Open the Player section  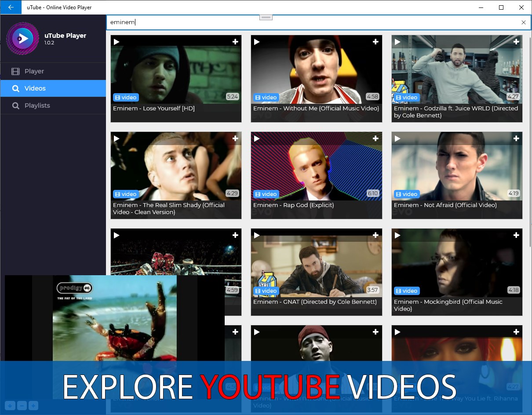53,71
